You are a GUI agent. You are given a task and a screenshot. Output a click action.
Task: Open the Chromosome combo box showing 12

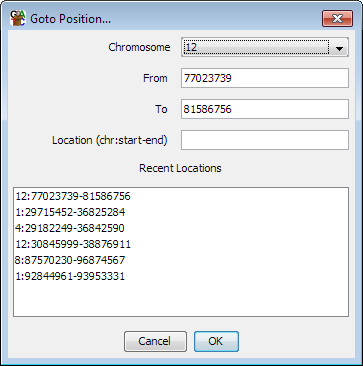[x=265, y=47]
